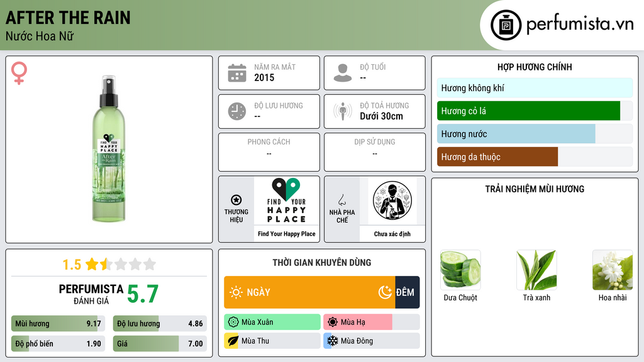This screenshot has width=644, height=362.
Task: Click the radiating person icon for Độ toả hương
Action: (343, 111)
